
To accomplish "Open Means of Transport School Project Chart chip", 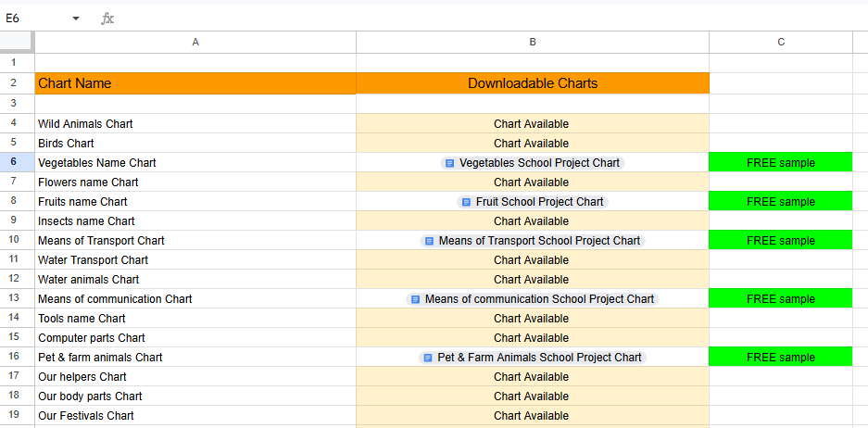I will coord(533,241).
